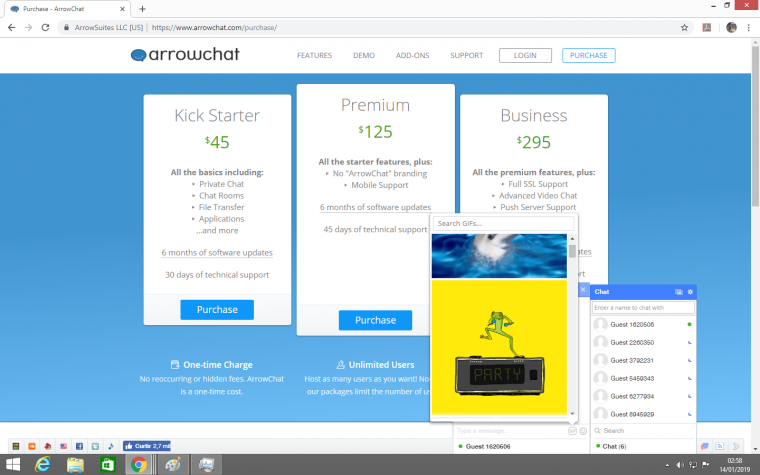Click the GIF list scroll down arrow
Image resolution: width=760 pixels, height=475 pixels.
(572, 413)
